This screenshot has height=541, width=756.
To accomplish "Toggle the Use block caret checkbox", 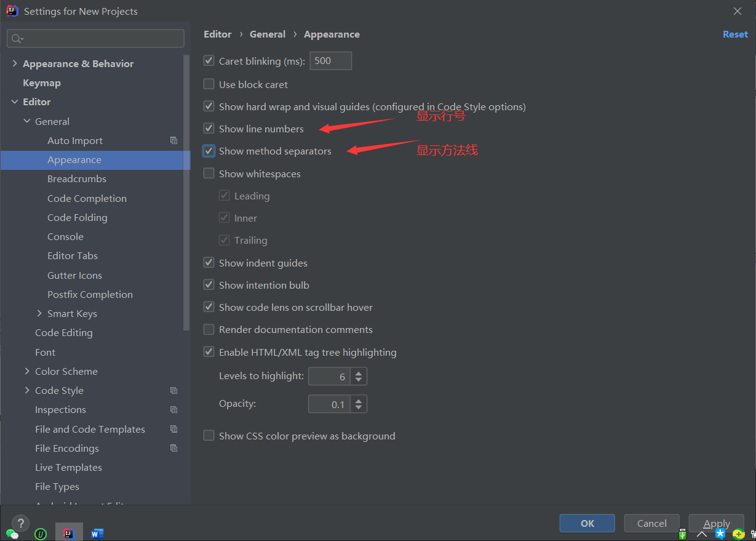I will [209, 84].
